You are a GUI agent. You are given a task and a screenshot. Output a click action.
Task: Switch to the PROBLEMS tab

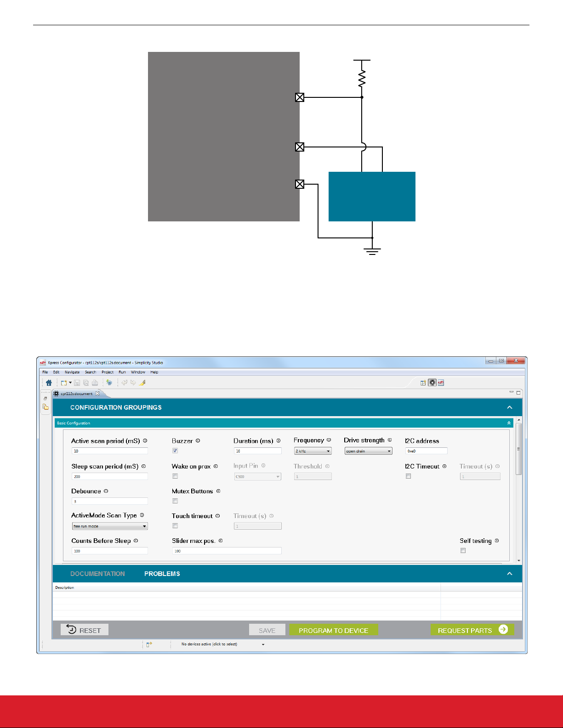click(x=162, y=574)
